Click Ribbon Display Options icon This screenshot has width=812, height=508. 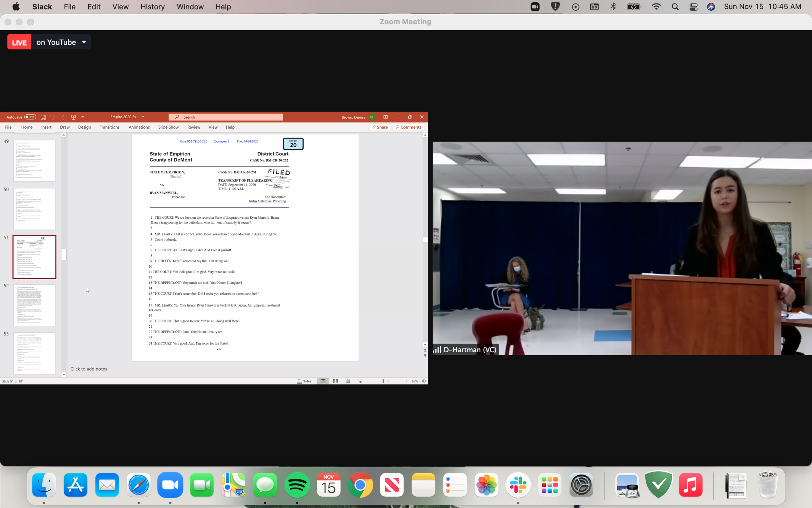[x=385, y=117]
